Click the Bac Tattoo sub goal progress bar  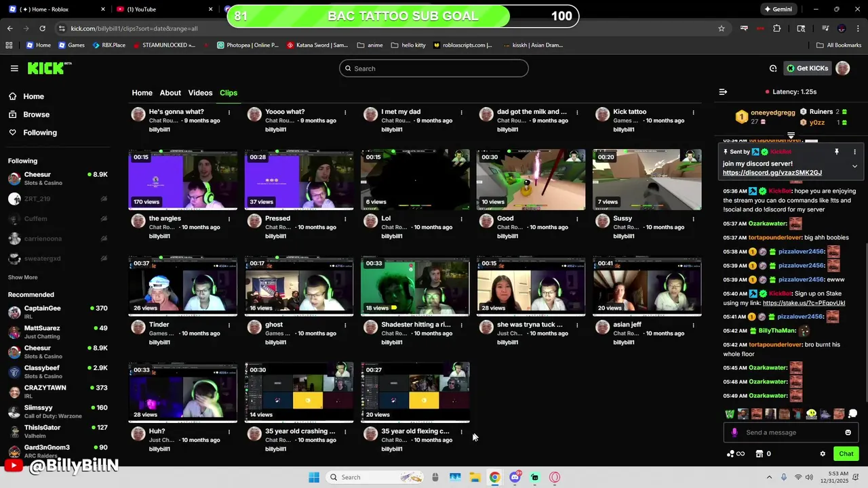click(x=403, y=16)
